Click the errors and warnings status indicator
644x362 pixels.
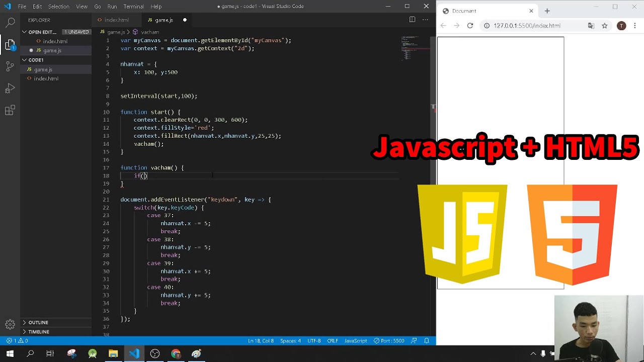point(17,341)
